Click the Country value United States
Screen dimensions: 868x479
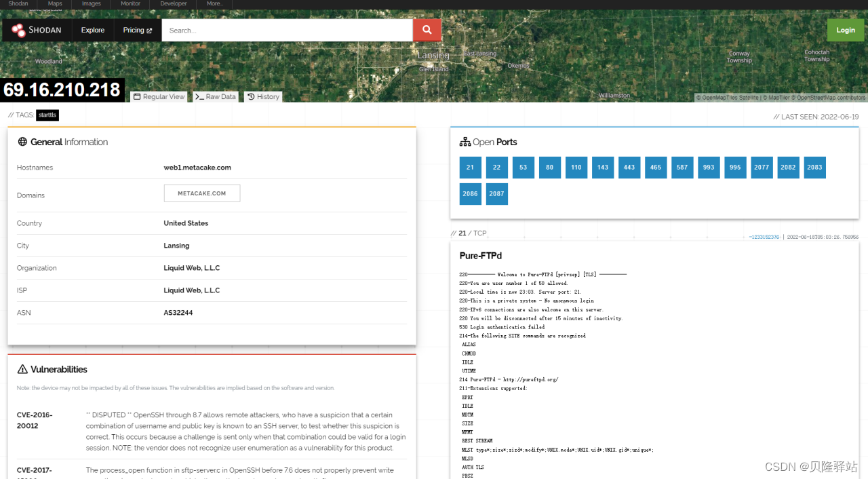pos(186,223)
